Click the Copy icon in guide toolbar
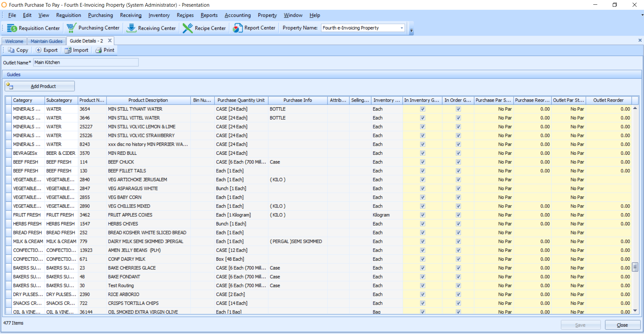 coord(11,50)
